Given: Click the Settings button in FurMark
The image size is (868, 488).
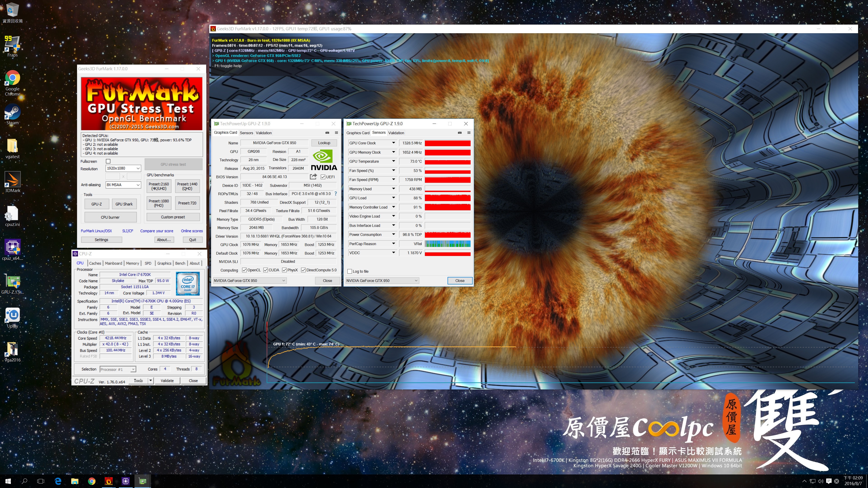Looking at the screenshot, I should click(101, 240).
